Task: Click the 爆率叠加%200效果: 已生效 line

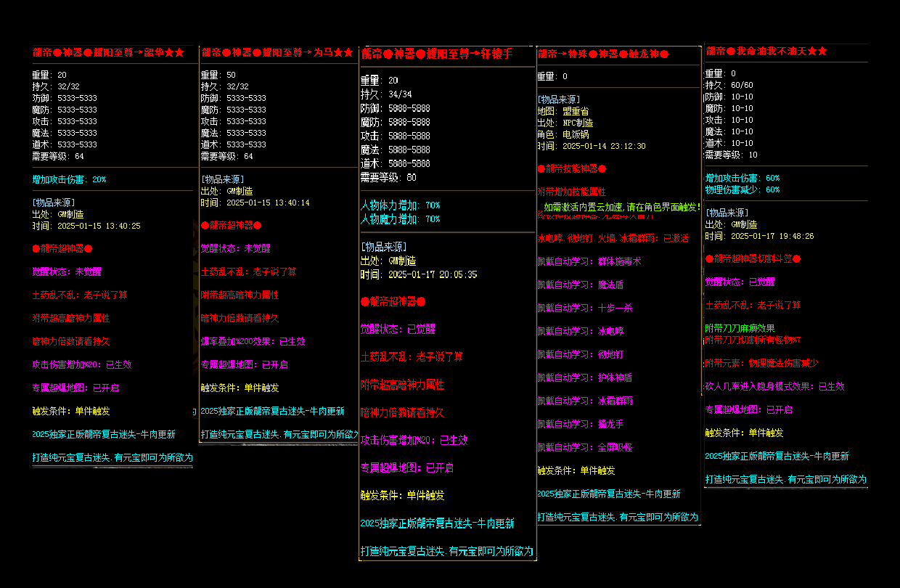Action: (x=253, y=341)
